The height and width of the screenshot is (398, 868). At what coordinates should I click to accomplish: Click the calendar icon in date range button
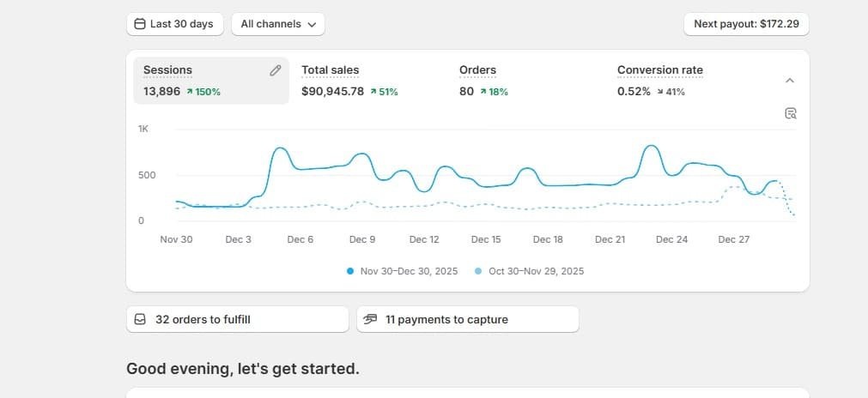(x=140, y=24)
